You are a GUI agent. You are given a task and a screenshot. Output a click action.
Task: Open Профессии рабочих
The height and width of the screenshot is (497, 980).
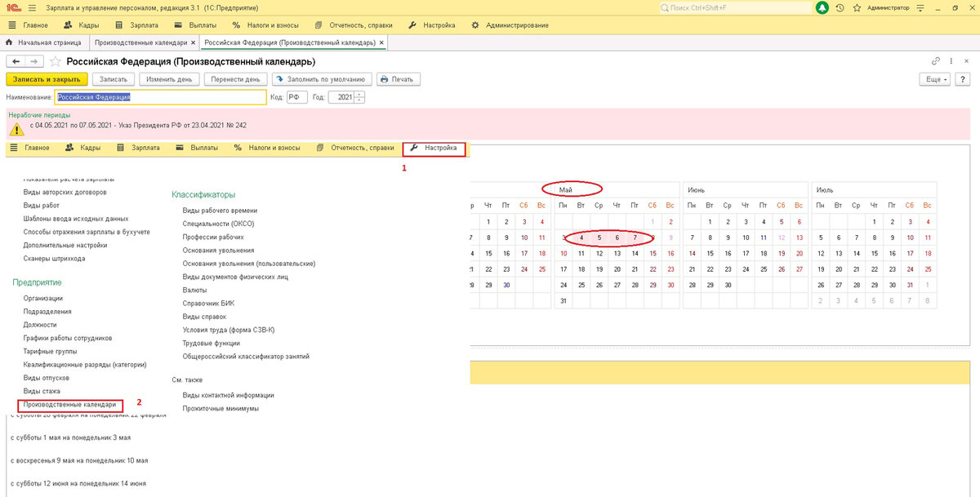coord(213,237)
